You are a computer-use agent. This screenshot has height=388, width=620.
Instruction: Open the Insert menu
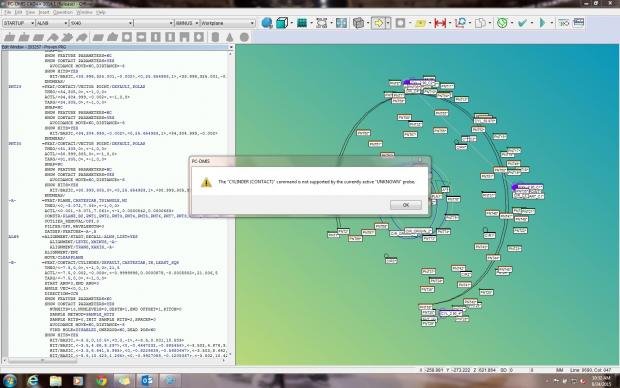(x=44, y=12)
